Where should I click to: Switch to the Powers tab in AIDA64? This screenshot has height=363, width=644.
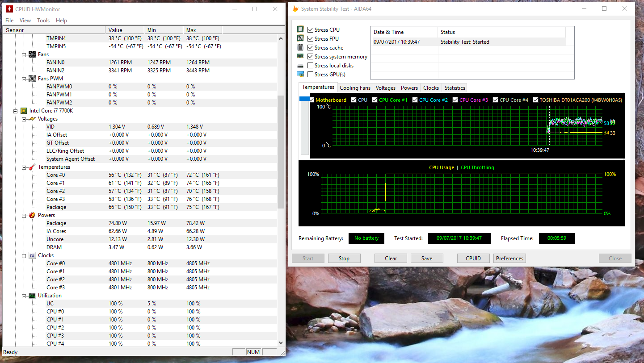(x=409, y=88)
